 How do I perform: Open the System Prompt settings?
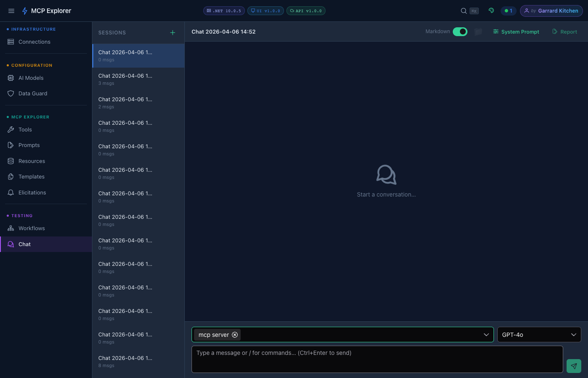click(x=516, y=31)
